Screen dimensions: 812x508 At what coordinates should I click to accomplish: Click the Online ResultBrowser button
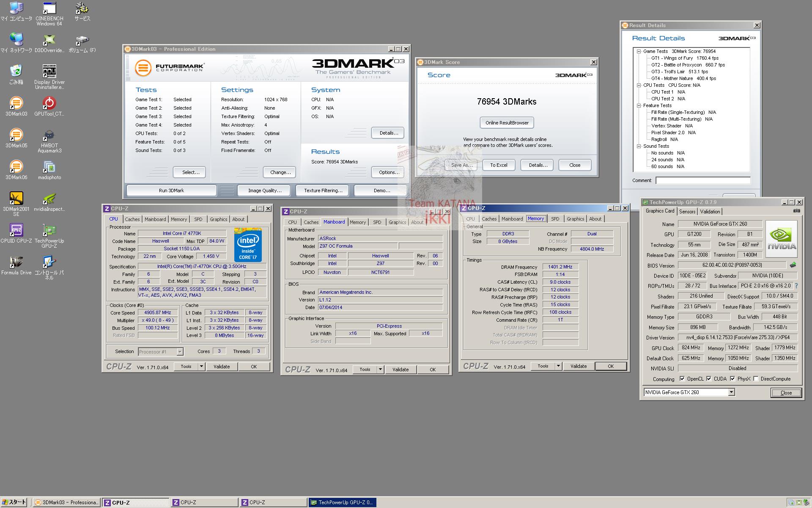click(507, 123)
